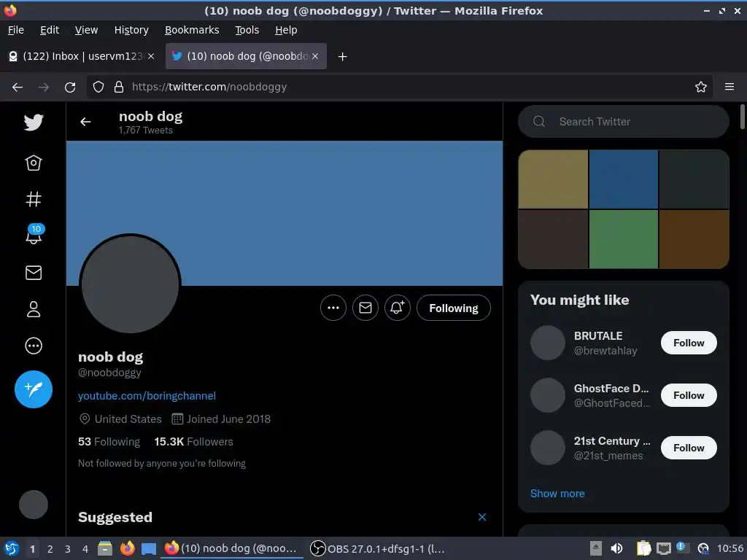Open Notifications bell showing 10
The height and width of the screenshot is (560, 747).
tap(34, 234)
